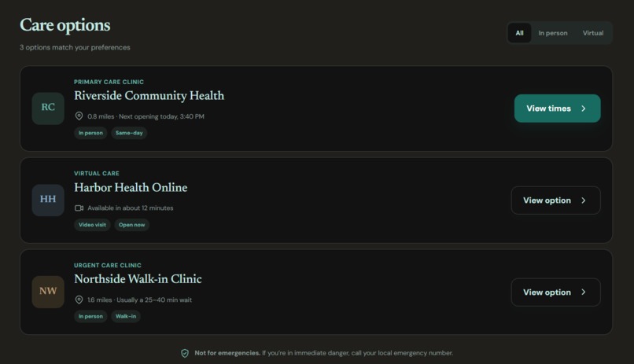Click the Walk-in tag
Image resolution: width=634 pixels, height=364 pixels.
pos(126,316)
